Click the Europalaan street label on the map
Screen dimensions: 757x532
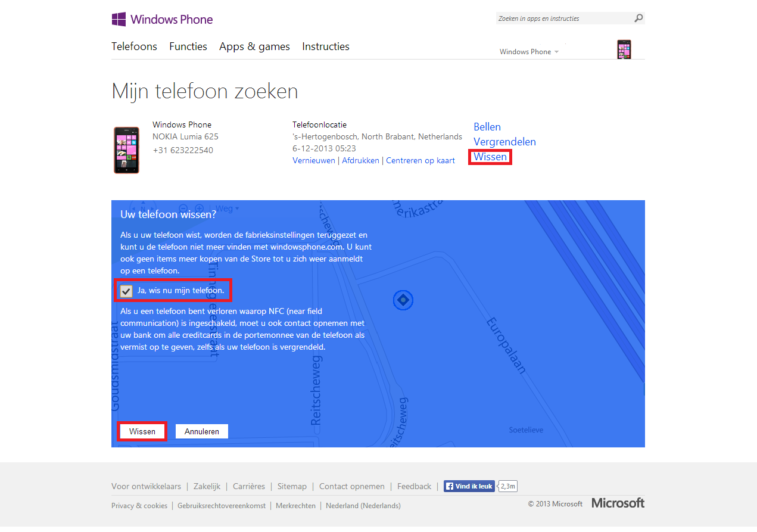(506, 345)
